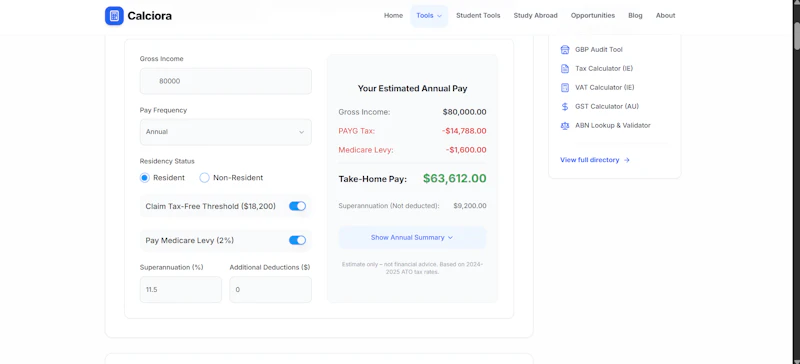Open the About page
The image size is (800, 364).
[666, 16]
